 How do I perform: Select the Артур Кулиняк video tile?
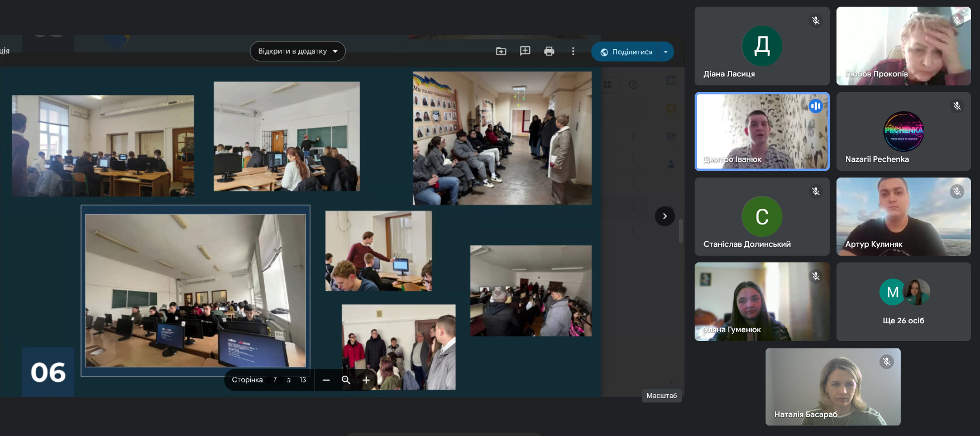(x=903, y=217)
